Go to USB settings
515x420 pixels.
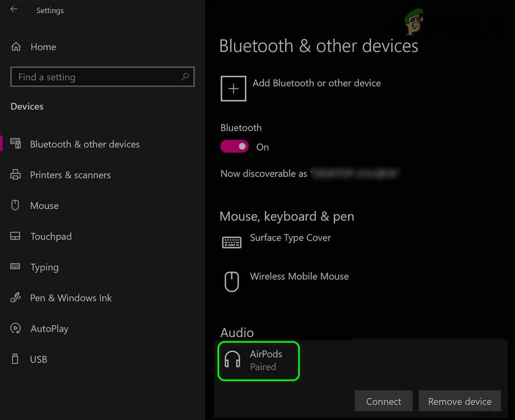(38, 359)
